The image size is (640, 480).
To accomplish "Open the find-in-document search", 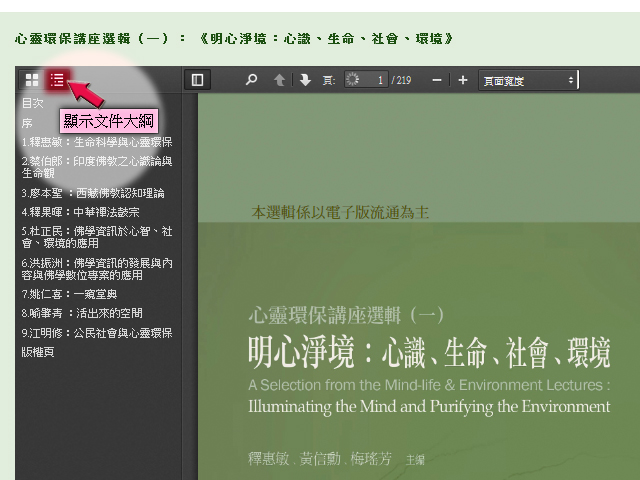I will pyautogui.click(x=252, y=80).
